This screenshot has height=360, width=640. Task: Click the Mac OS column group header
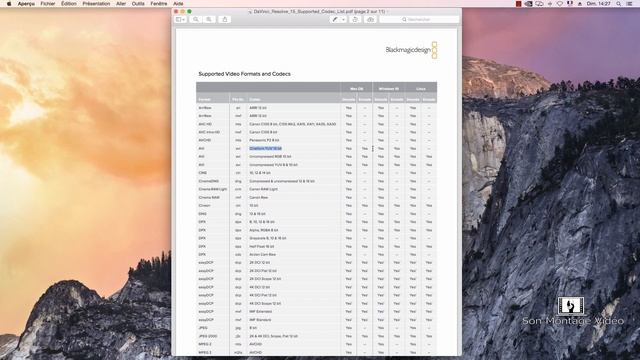[357, 89]
